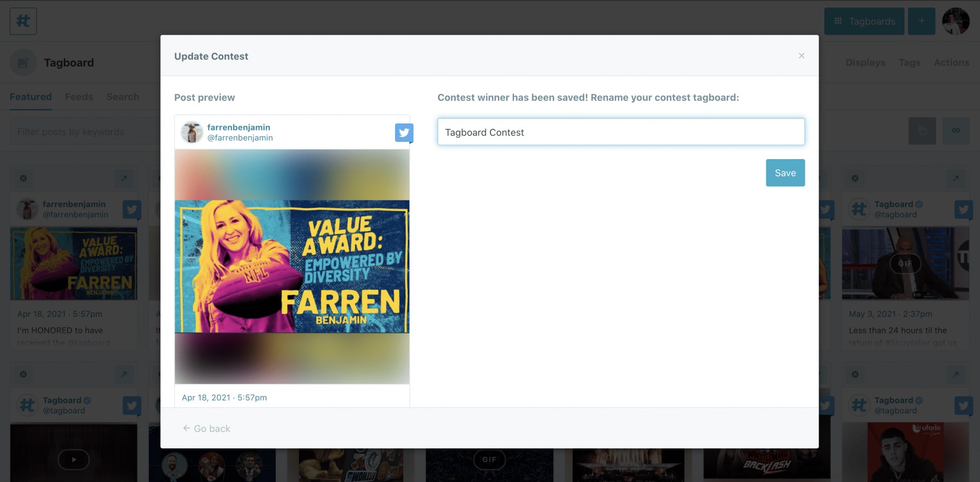Select the link/embed icon near the filter bar
Viewport: 980px width, 482px height.
pos(956,131)
